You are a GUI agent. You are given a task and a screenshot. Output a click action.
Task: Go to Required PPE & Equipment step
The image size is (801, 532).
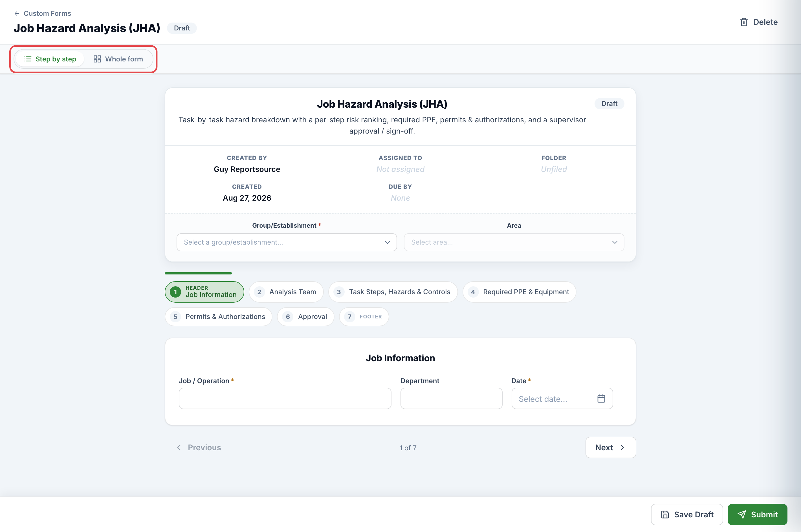(x=519, y=292)
